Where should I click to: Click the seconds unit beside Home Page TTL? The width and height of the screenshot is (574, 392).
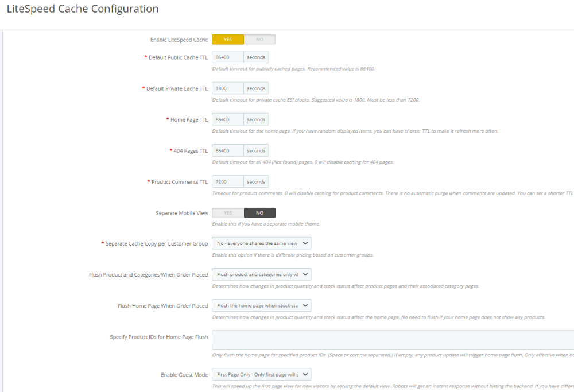pyautogui.click(x=256, y=119)
